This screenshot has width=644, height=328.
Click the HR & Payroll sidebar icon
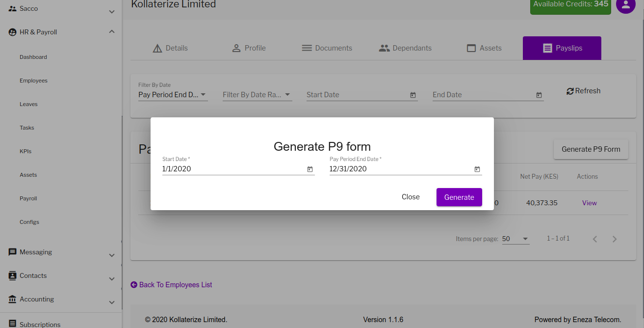pos(13,32)
